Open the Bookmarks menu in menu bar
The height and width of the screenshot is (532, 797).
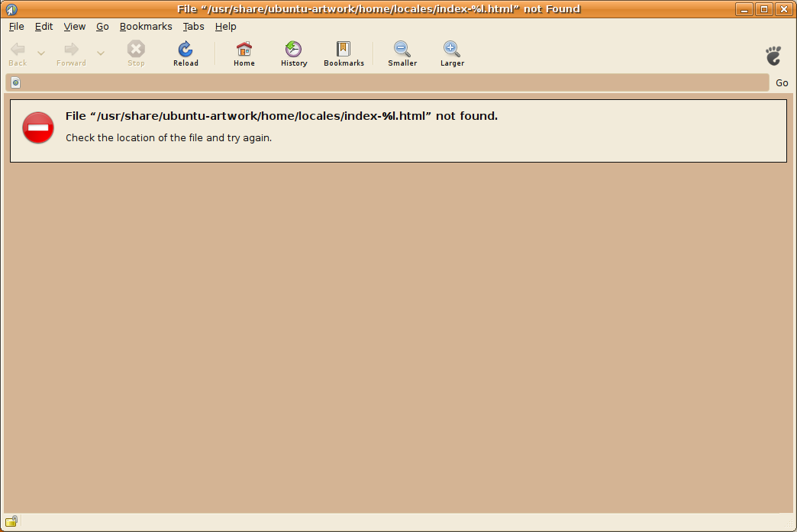click(x=146, y=27)
